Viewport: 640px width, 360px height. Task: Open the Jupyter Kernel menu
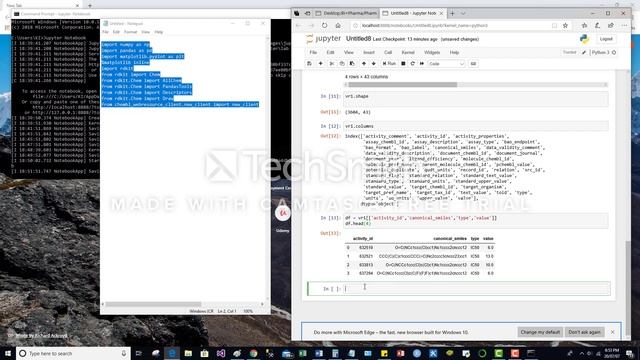(408, 53)
